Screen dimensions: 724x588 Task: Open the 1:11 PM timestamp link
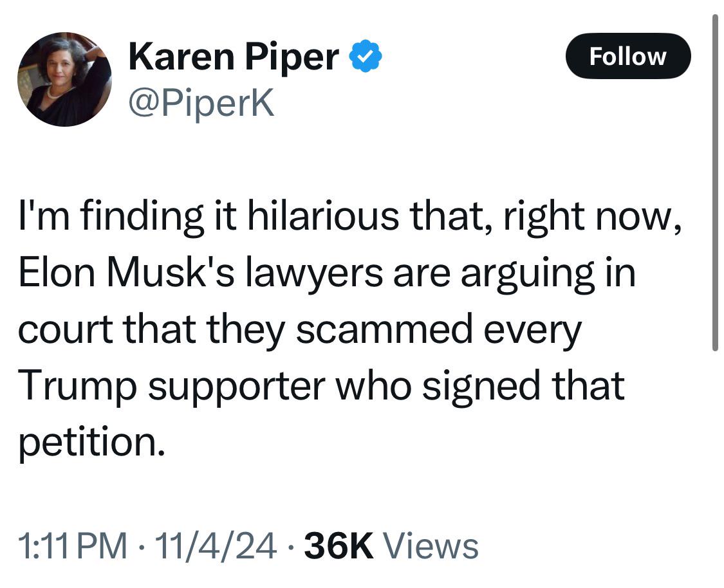[73, 546]
